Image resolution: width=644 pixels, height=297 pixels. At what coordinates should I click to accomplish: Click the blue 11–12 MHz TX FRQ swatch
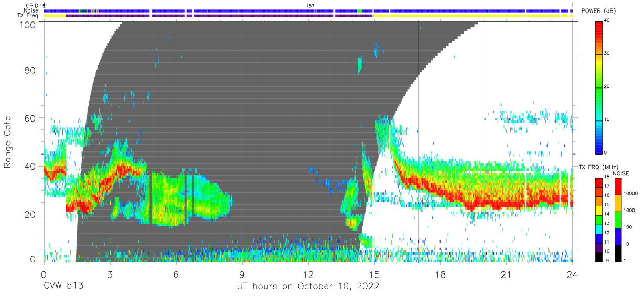(x=599, y=239)
